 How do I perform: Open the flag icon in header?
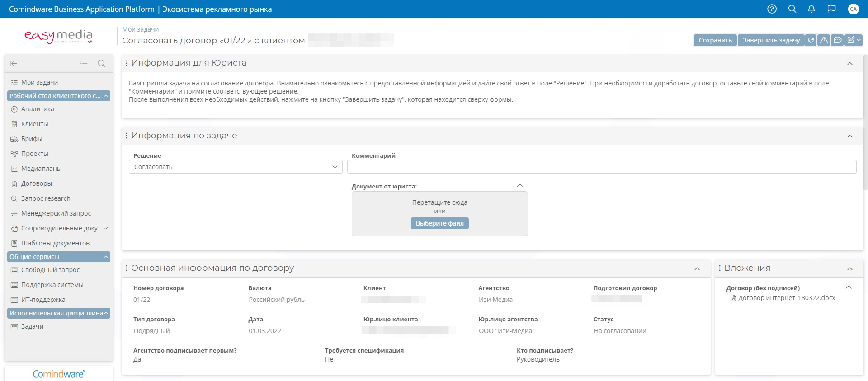click(831, 9)
